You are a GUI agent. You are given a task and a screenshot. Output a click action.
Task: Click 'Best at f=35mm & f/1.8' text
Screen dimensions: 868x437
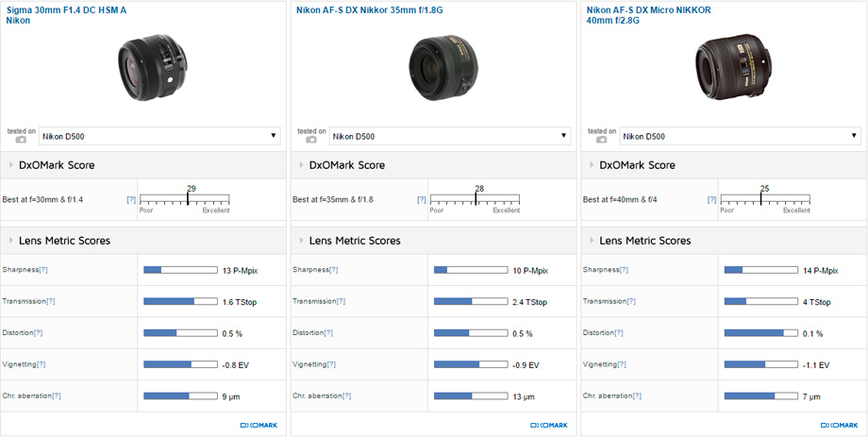pyautogui.click(x=333, y=200)
